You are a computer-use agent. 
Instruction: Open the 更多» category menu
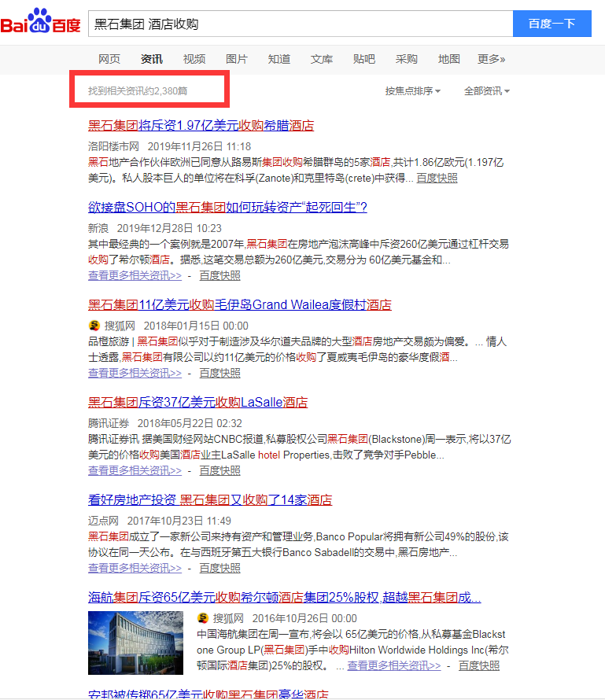pyautogui.click(x=491, y=59)
